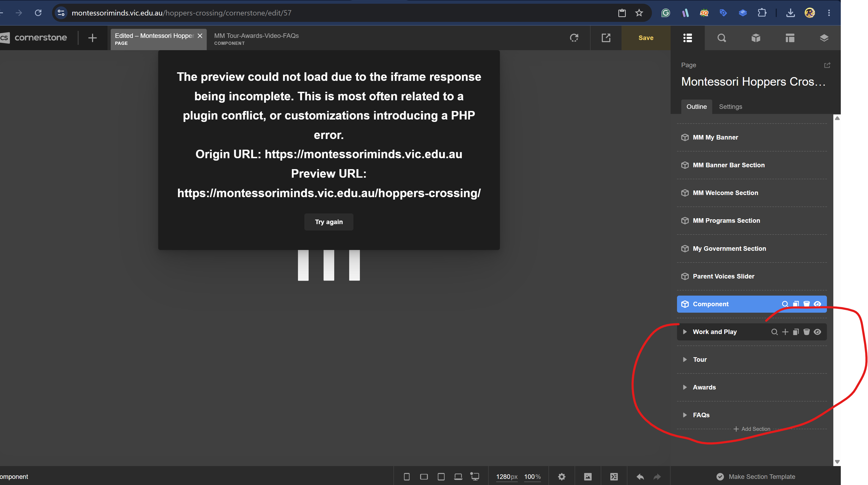Viewport: 868px width, 485px height.
Task: Expand the Work and Play section
Action: click(x=685, y=332)
